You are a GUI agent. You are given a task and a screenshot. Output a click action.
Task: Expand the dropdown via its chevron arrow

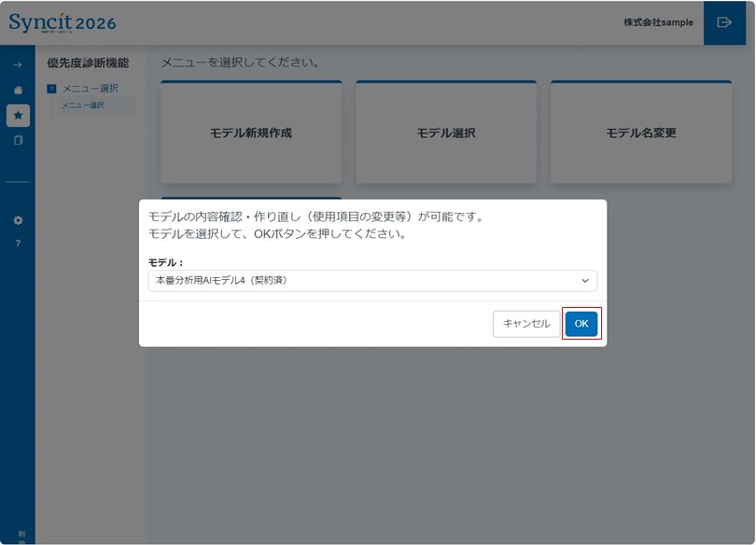click(585, 280)
